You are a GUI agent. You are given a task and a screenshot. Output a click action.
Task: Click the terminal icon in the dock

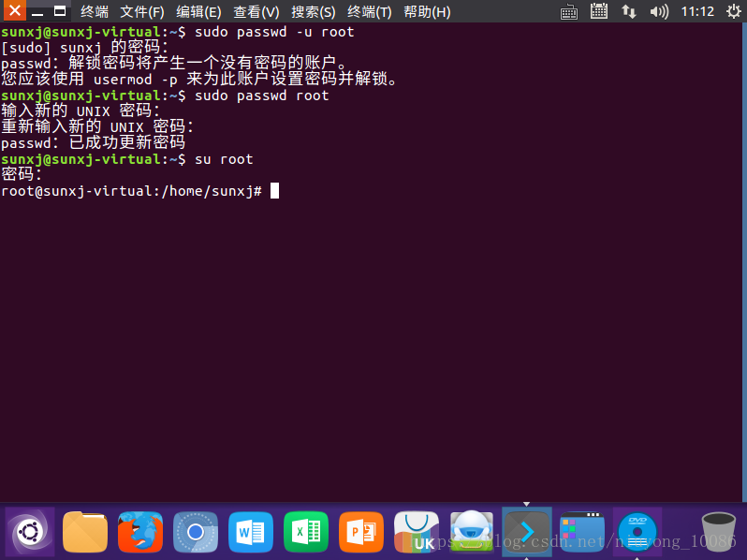(527, 532)
